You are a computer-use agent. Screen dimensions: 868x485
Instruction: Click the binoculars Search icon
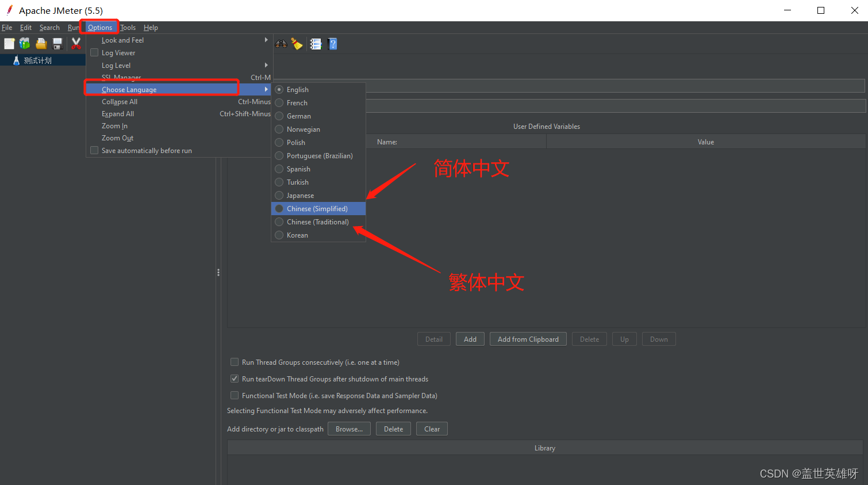281,44
